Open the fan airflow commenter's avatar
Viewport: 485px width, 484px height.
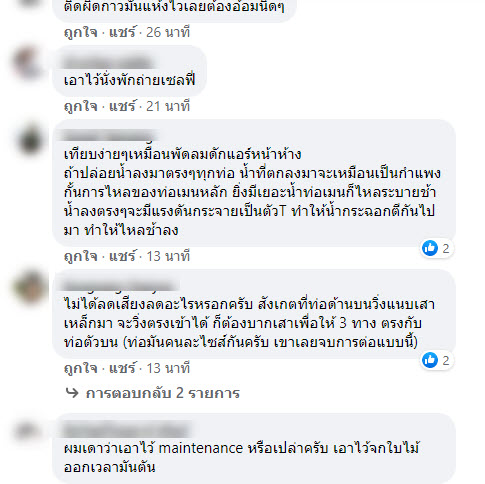pos(30,140)
